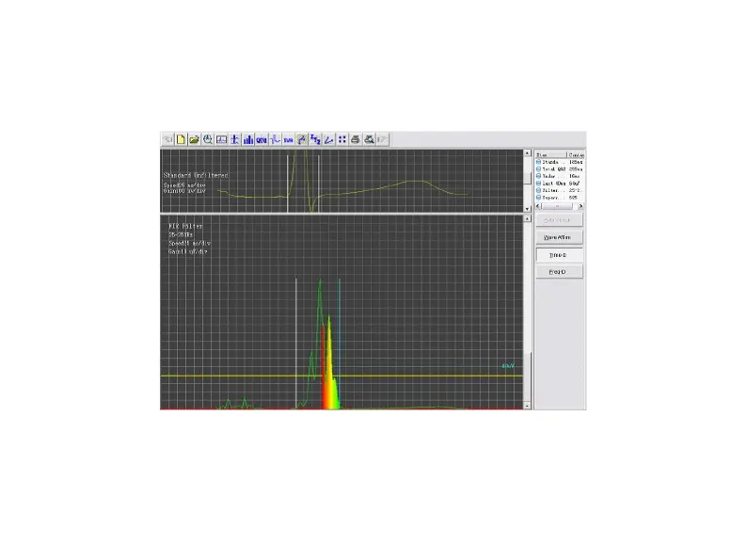Click the FIR Filter label
Viewport: 747px width, 560px height.
coord(185,226)
